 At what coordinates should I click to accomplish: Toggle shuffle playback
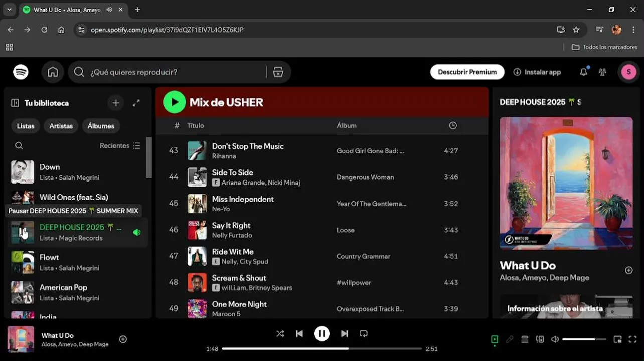pyautogui.click(x=280, y=334)
